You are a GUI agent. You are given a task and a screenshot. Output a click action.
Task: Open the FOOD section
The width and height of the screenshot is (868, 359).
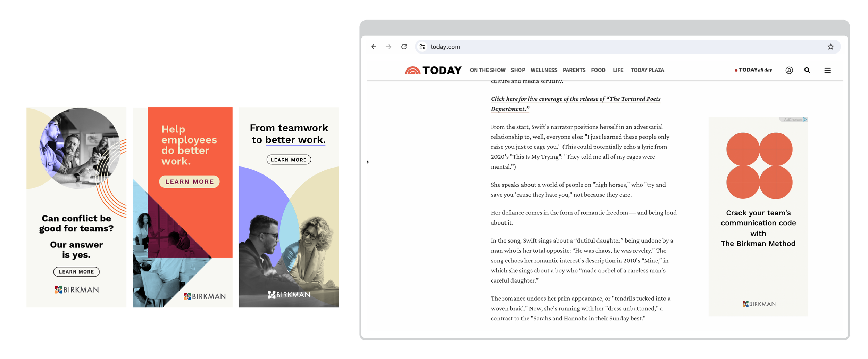pyautogui.click(x=598, y=70)
